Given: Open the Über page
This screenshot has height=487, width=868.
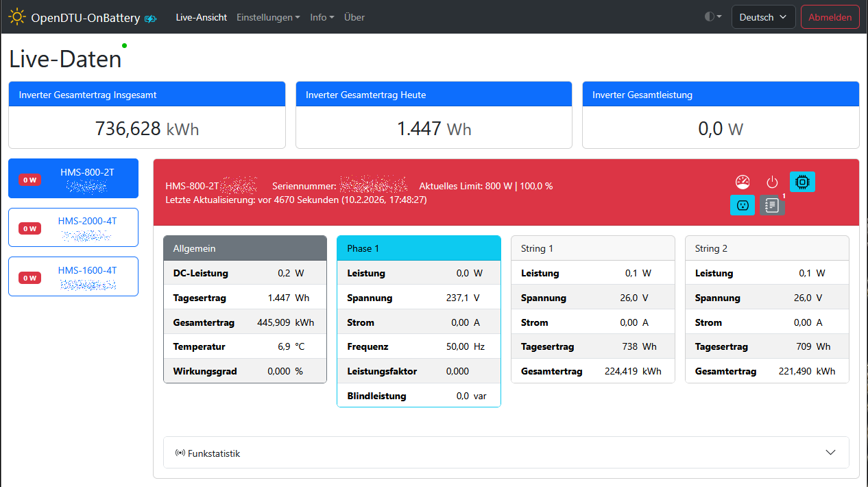Looking at the screenshot, I should (354, 17).
